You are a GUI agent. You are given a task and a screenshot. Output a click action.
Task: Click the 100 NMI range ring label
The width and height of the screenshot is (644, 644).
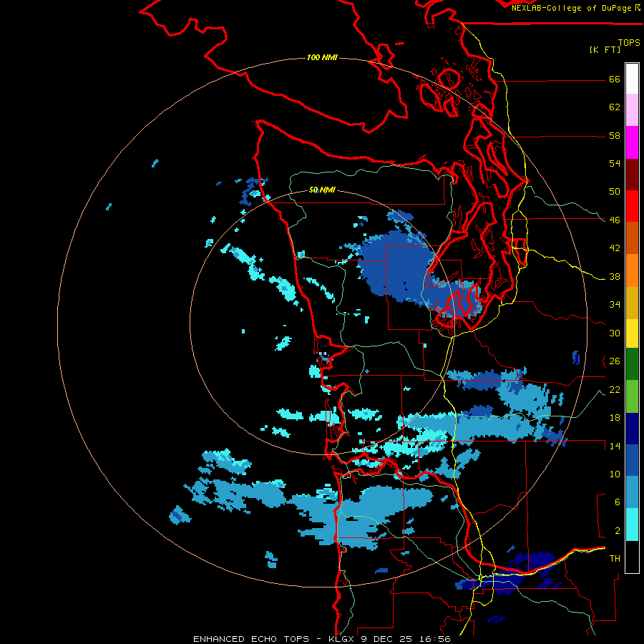322,57
